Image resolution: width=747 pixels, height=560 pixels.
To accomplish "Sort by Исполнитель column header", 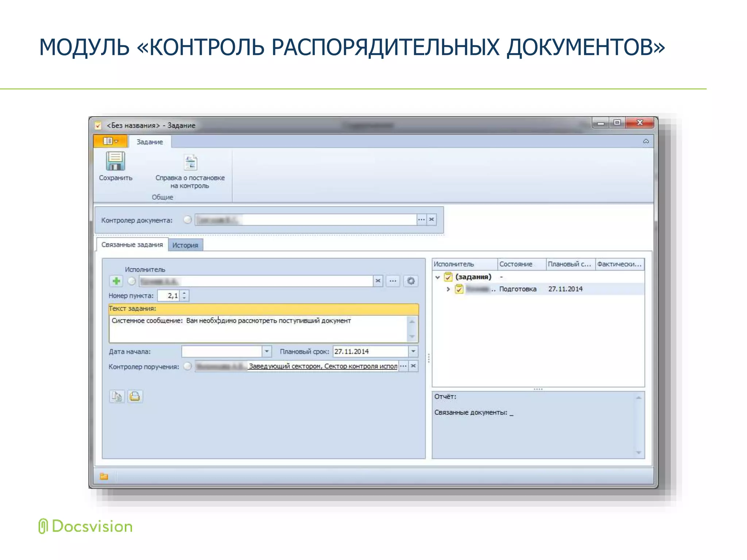I will (465, 264).
